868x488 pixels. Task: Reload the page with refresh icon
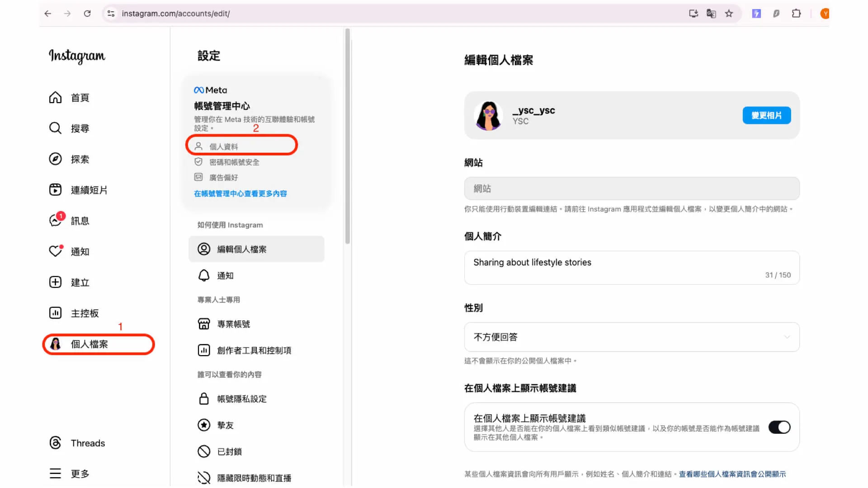click(87, 14)
